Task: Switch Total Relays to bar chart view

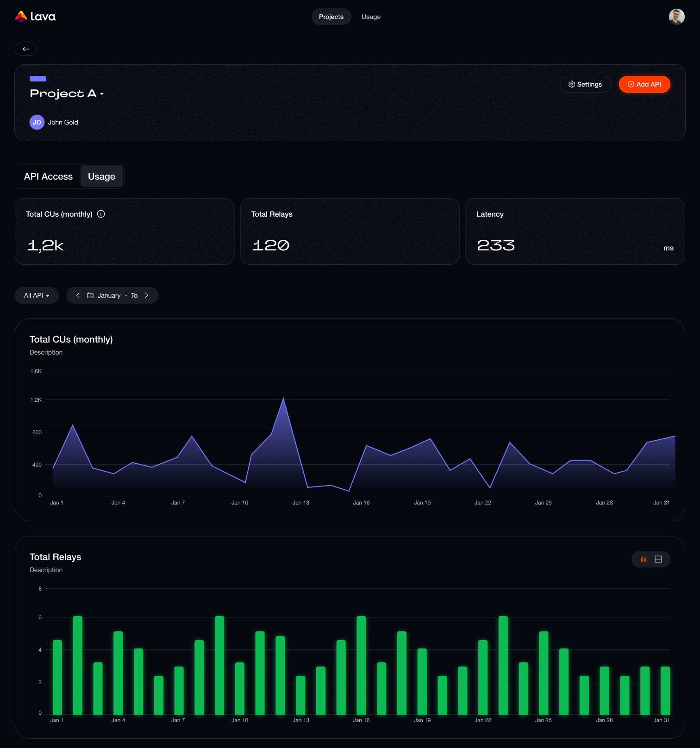Action: (644, 559)
